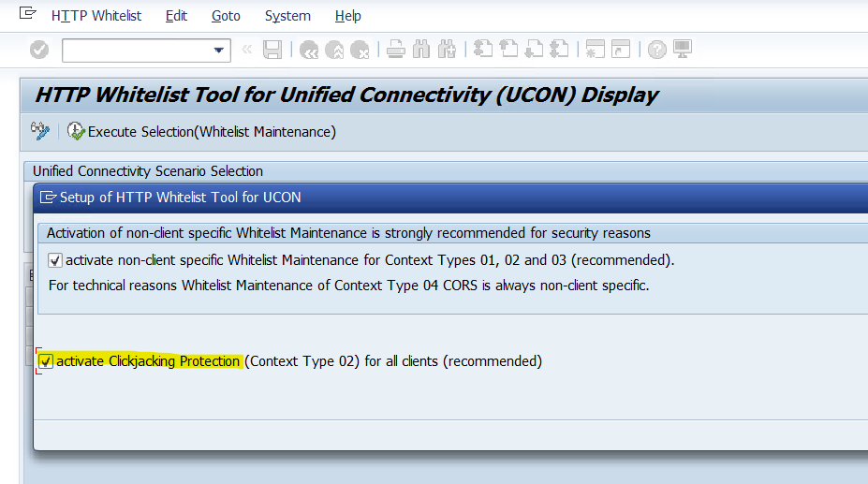The height and width of the screenshot is (484, 868).
Task: Click the Save diskette icon
Action: (272, 50)
